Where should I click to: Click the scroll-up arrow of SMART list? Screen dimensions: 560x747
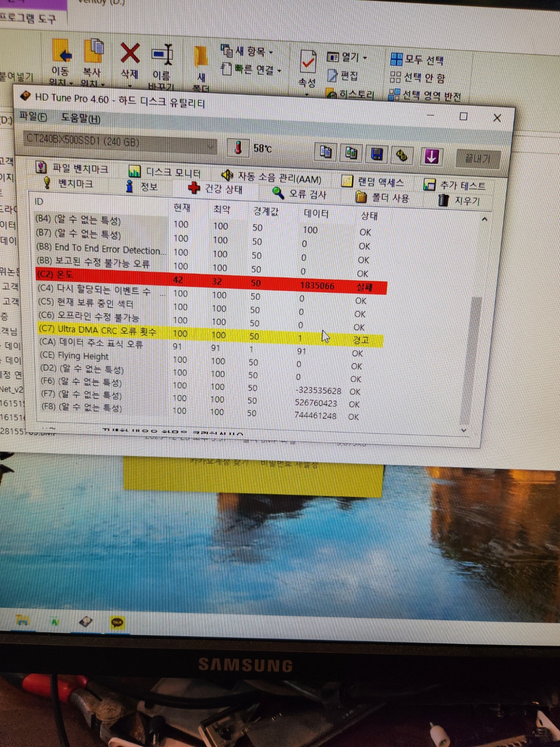coord(484,219)
